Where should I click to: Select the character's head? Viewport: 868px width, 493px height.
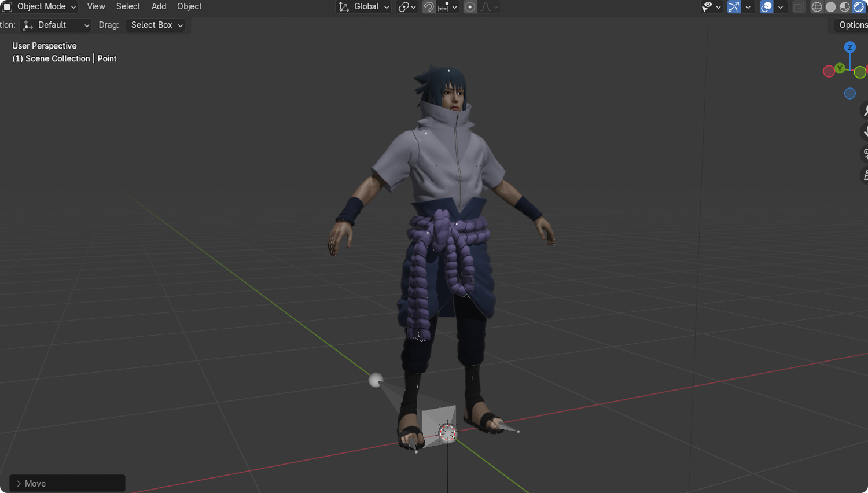point(445,89)
